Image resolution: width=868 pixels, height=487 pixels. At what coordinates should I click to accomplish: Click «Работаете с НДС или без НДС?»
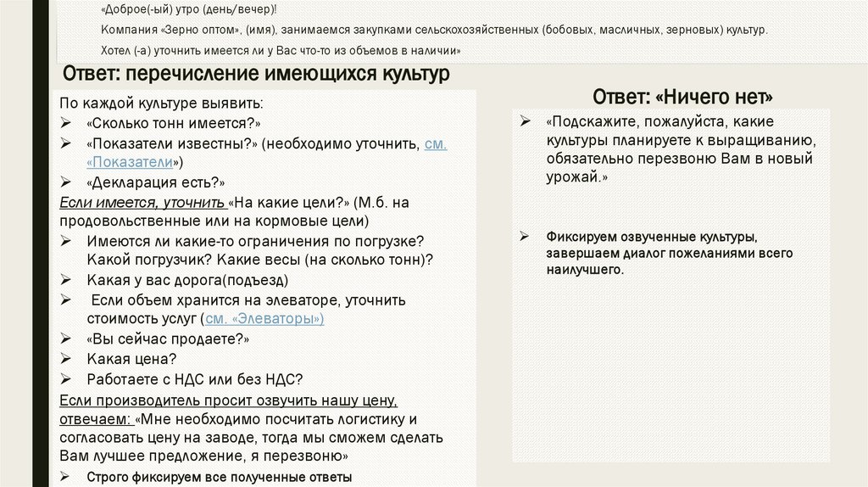tap(195, 379)
